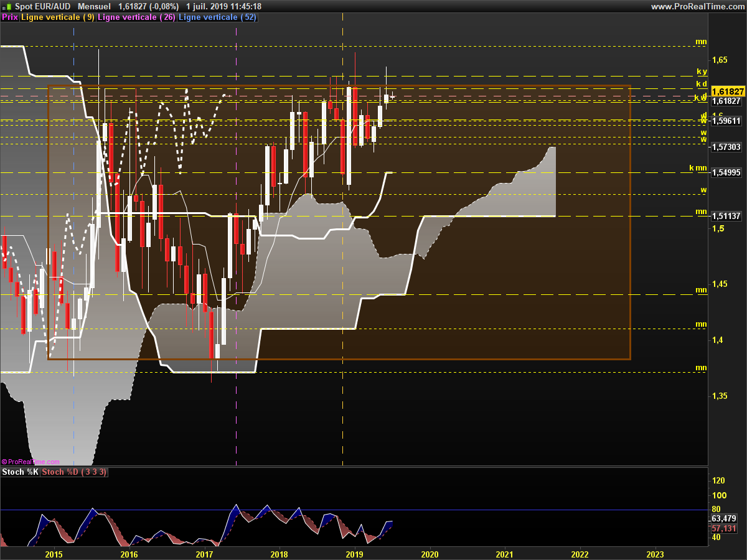747x560 pixels.
Task: Select the Stoch %D (3 3 3) label
Action: pos(74,472)
